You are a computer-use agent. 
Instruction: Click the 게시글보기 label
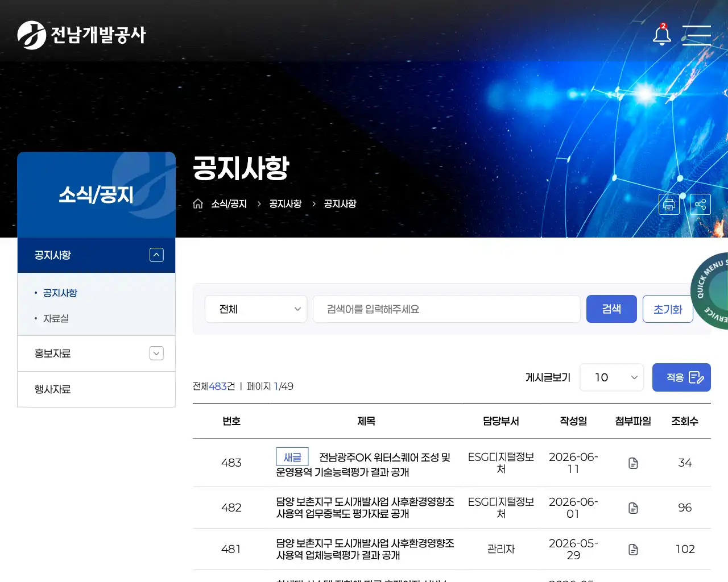[x=548, y=377]
